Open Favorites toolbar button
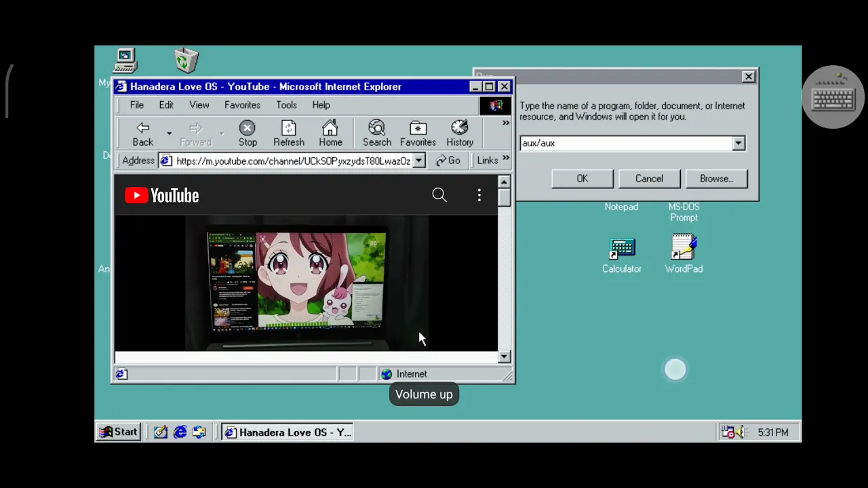 (418, 134)
